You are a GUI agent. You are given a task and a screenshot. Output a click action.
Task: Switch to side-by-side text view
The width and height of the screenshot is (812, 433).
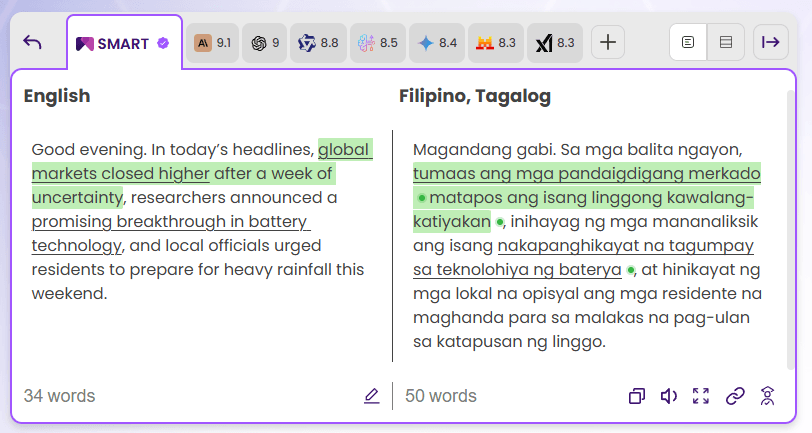(x=688, y=42)
